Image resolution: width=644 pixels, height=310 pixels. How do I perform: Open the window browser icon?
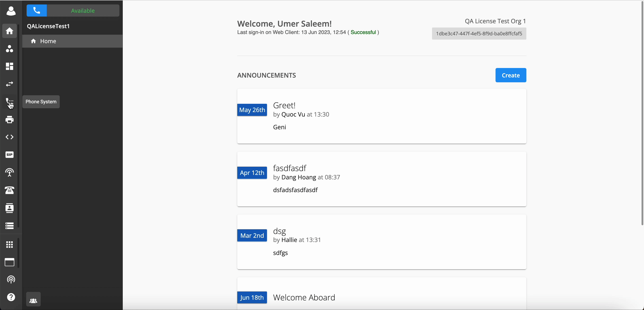pyautogui.click(x=9, y=262)
